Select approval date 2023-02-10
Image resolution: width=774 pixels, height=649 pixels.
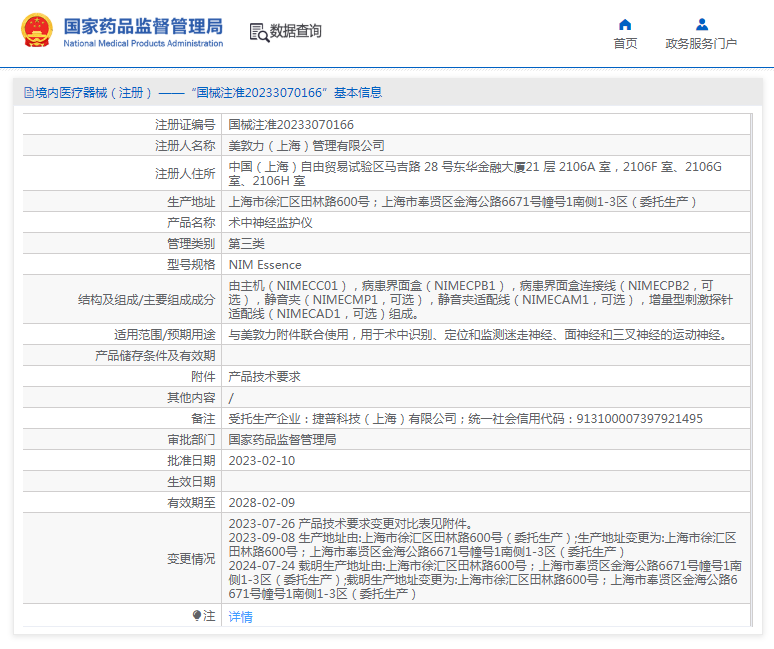(262, 461)
